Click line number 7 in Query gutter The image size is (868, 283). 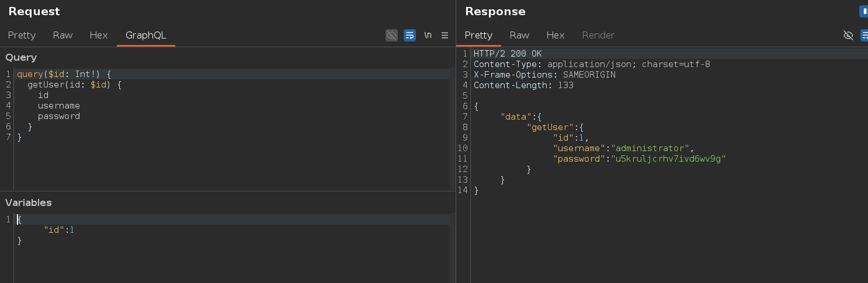pos(8,137)
